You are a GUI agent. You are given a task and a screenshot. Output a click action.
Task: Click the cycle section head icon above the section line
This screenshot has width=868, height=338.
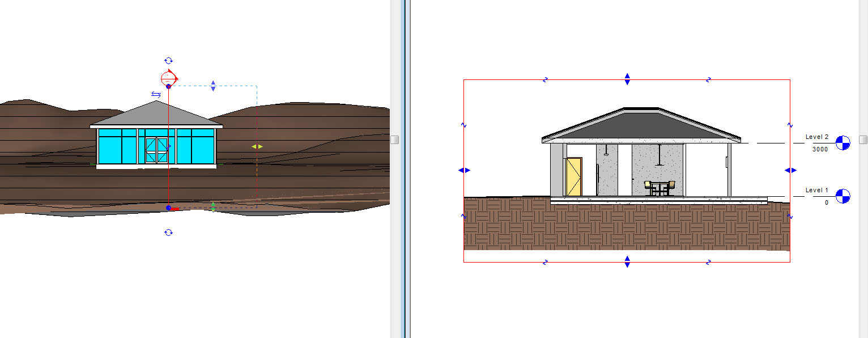[x=168, y=61]
